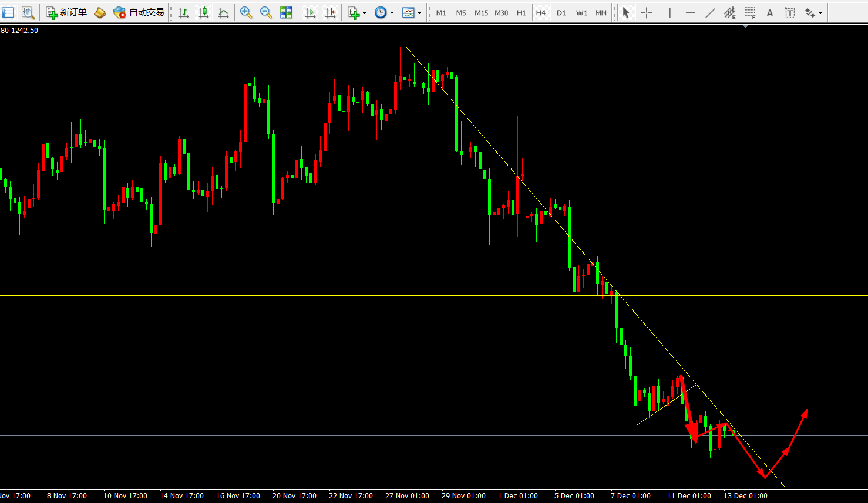
Task: Click the chart shift triangle marker
Action: pyautogui.click(x=745, y=26)
